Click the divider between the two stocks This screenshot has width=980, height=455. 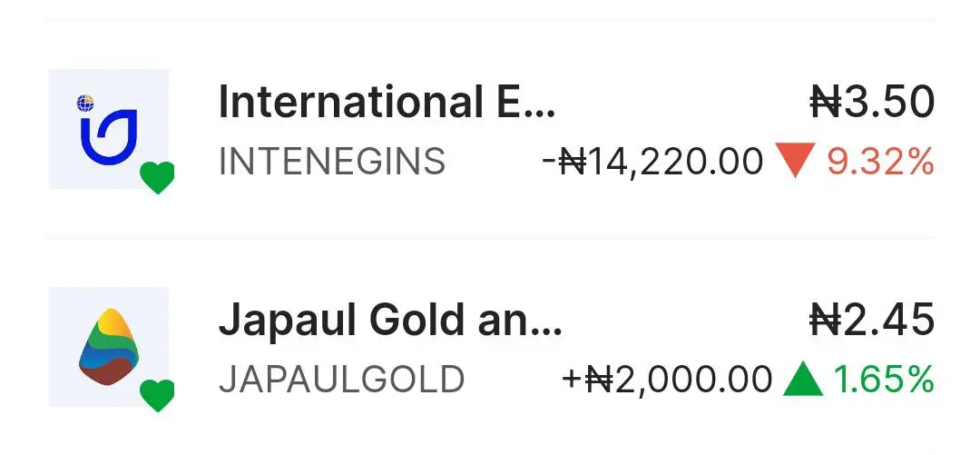click(x=490, y=238)
